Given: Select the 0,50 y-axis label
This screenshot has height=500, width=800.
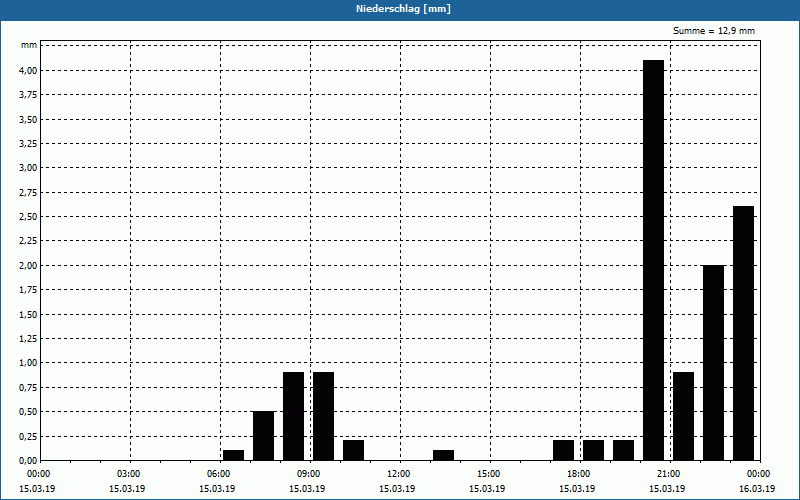Looking at the screenshot, I should coord(28,412).
